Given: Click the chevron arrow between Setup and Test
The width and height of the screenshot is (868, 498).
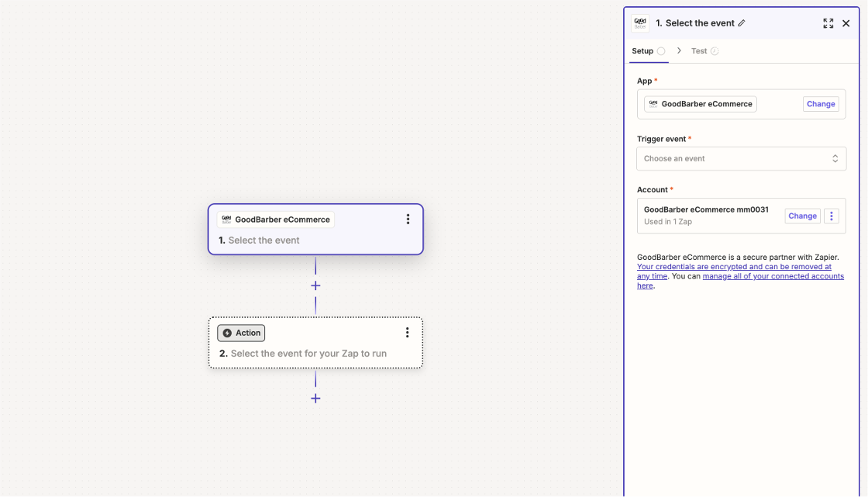Looking at the screenshot, I should 679,51.
